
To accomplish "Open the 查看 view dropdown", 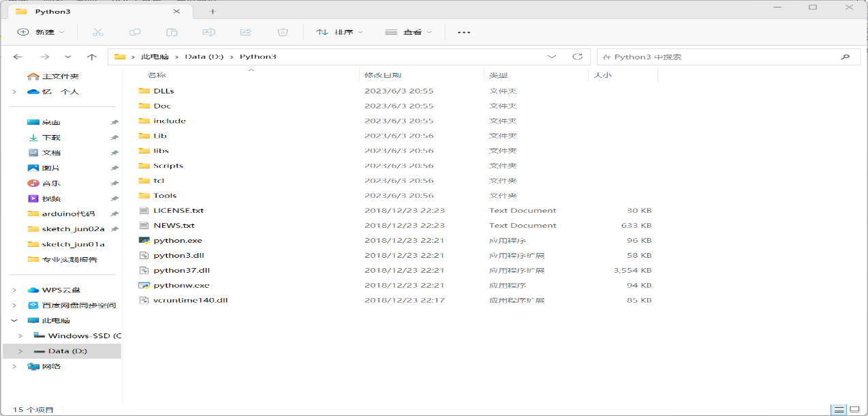I will point(409,32).
